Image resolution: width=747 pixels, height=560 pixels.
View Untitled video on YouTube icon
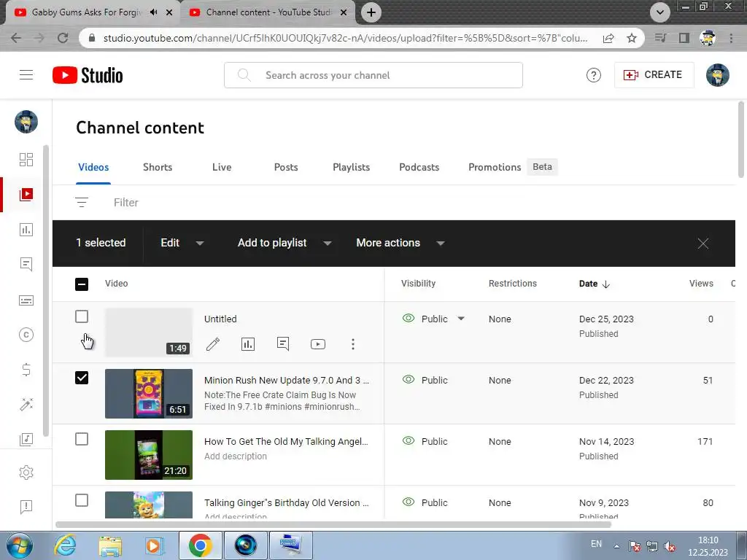coord(318,344)
